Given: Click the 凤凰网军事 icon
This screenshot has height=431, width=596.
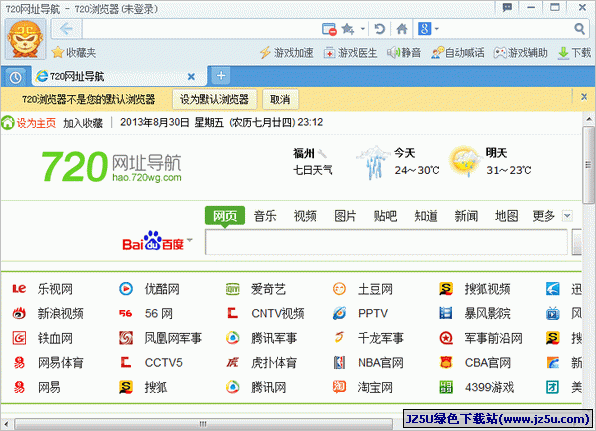Looking at the screenshot, I should coord(126,338).
